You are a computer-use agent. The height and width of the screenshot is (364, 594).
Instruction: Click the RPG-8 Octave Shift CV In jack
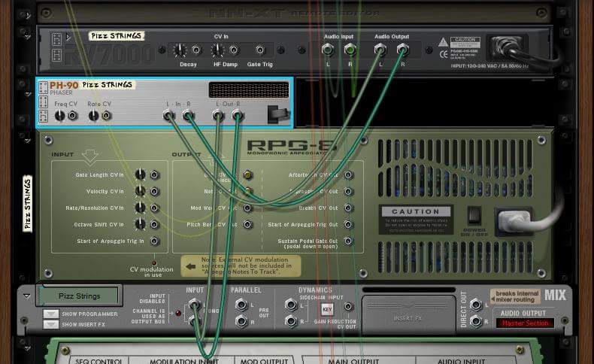pos(154,225)
